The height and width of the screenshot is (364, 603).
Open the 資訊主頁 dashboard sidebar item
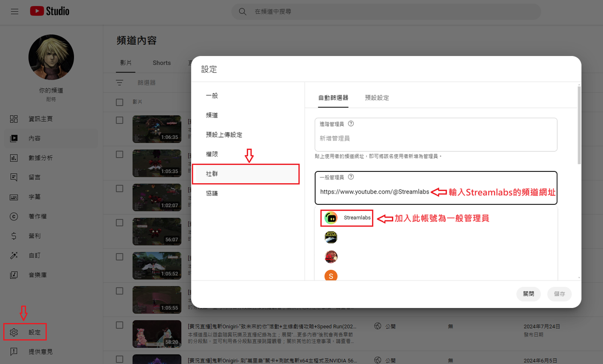(x=51, y=119)
